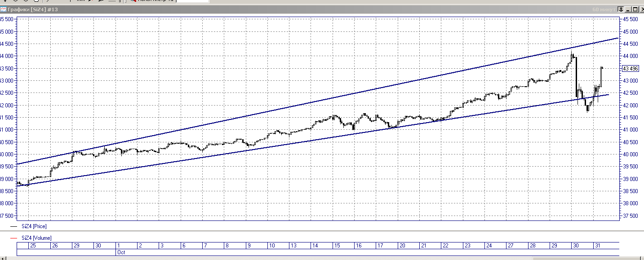Click date 28 on the time axis

pyautogui.click(x=533, y=246)
